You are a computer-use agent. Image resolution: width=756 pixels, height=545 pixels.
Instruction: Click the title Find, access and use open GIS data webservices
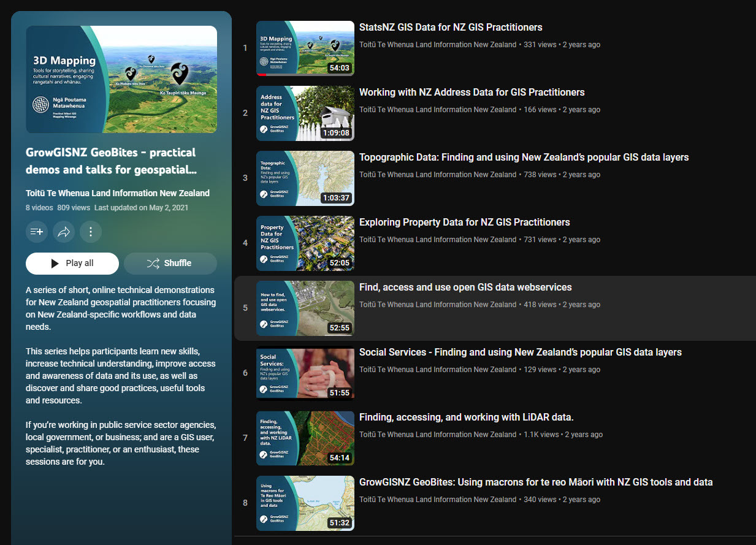pyautogui.click(x=465, y=288)
